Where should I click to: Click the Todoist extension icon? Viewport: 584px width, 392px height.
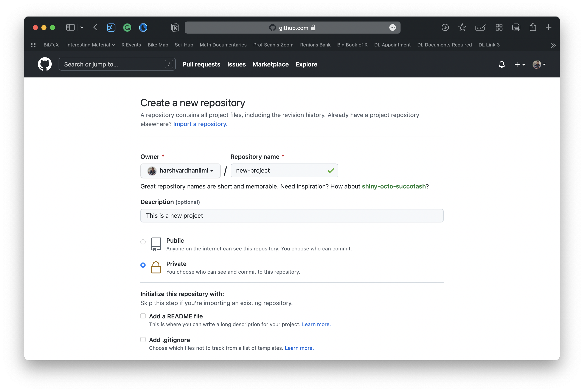point(111,28)
